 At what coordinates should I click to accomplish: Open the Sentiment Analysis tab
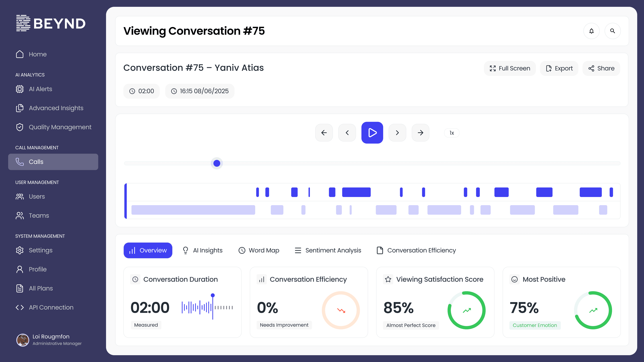pos(328,250)
